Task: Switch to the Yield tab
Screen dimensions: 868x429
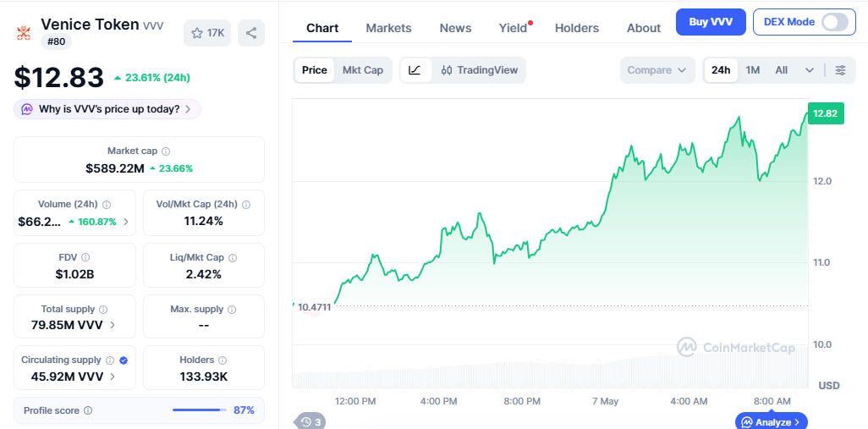Action: pos(514,28)
